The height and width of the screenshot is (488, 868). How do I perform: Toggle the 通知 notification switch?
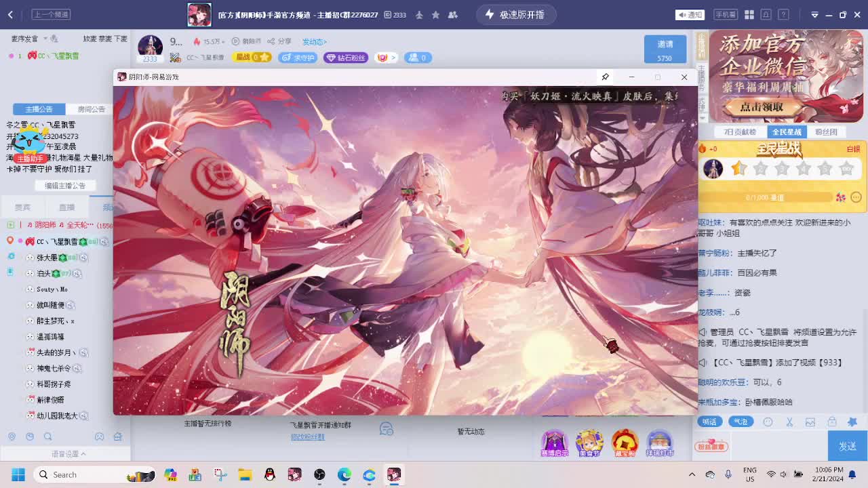tap(690, 14)
